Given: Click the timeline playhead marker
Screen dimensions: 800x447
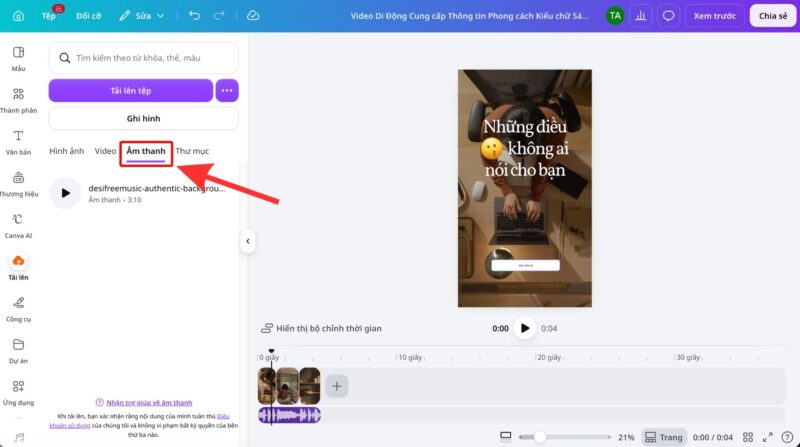Looking at the screenshot, I should [271, 351].
